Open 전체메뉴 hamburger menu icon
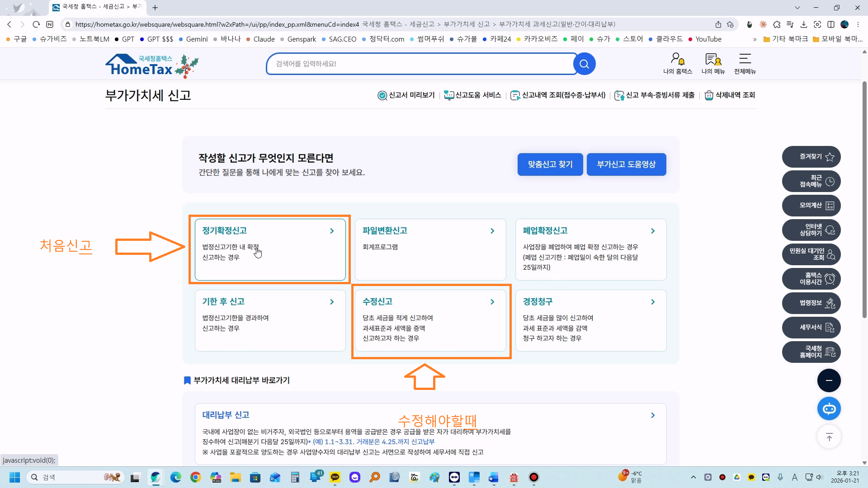868x488 pixels. click(x=745, y=59)
